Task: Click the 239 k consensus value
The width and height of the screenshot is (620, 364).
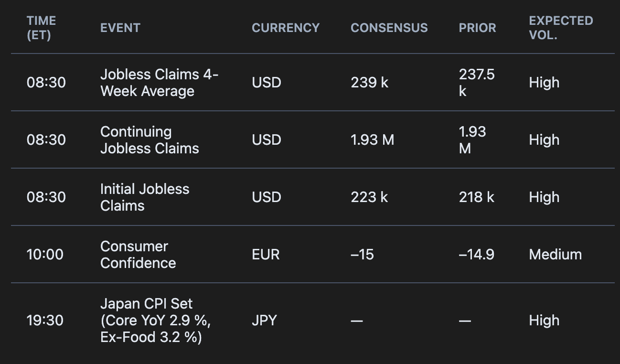Action: (370, 83)
